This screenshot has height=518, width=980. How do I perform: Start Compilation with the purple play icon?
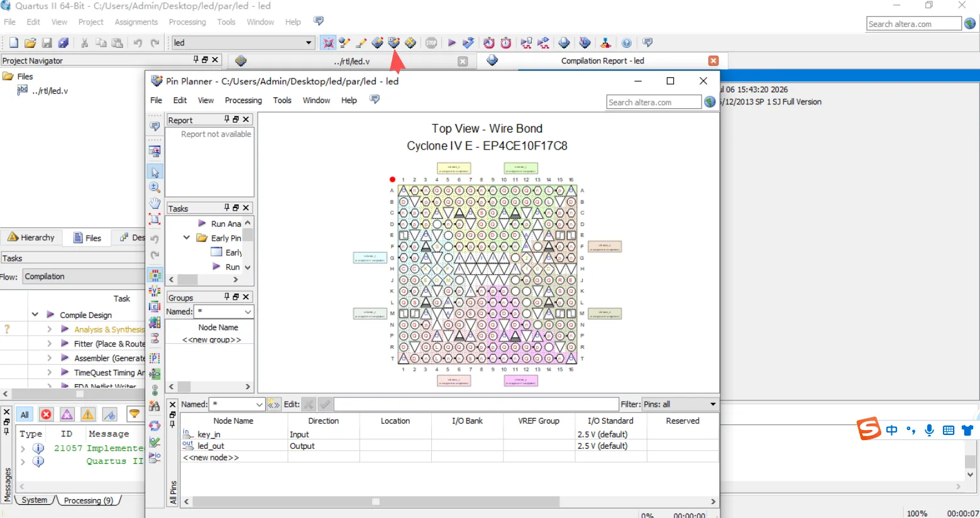pyautogui.click(x=451, y=43)
